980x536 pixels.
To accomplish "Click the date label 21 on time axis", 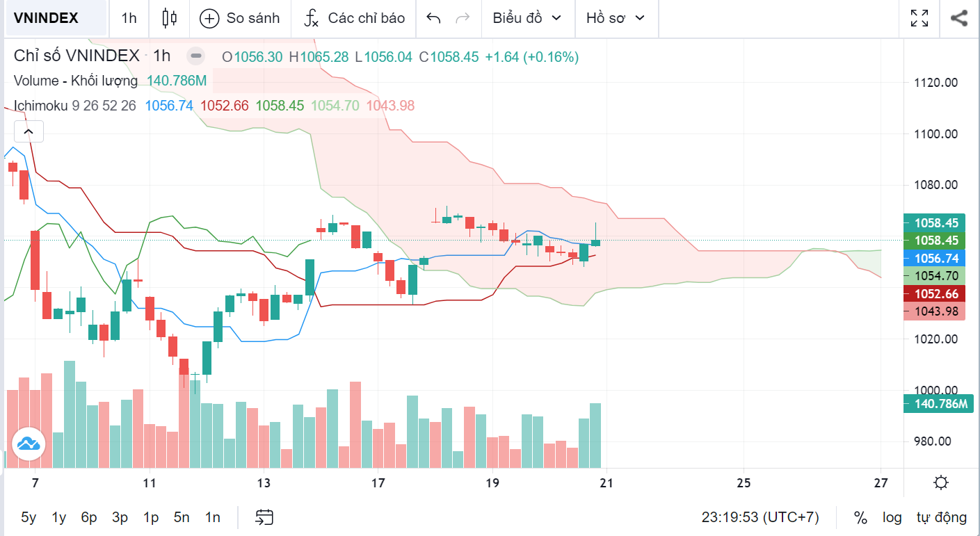I will pyautogui.click(x=605, y=482).
